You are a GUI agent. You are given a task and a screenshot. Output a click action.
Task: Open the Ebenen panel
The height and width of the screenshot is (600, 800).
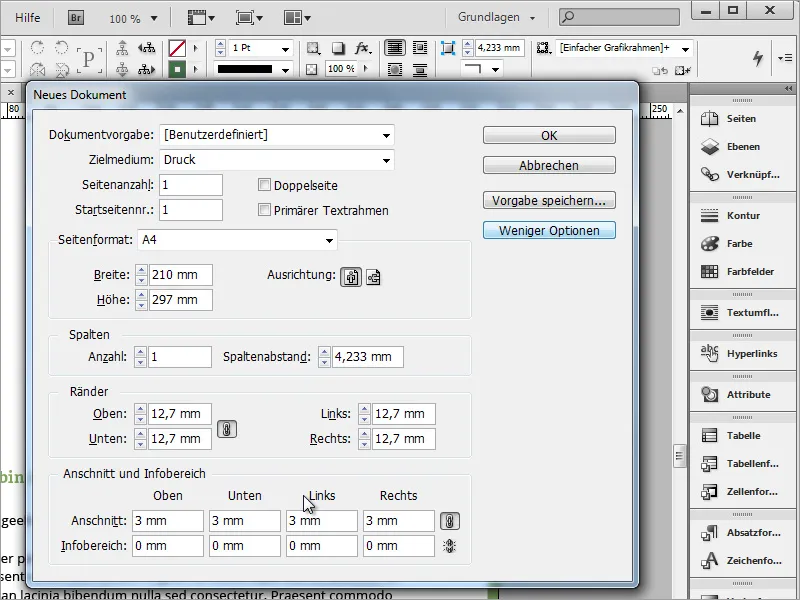pyautogui.click(x=742, y=147)
